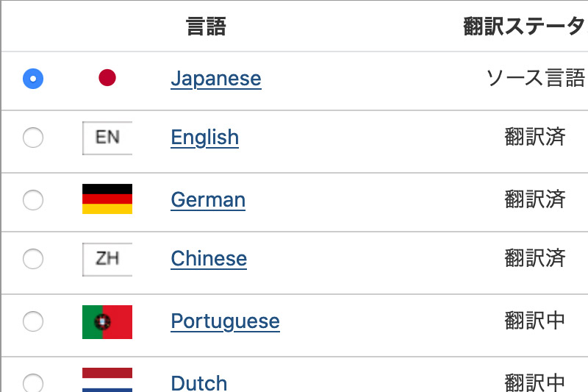Click the 翻訳ステータス column header

(x=526, y=26)
